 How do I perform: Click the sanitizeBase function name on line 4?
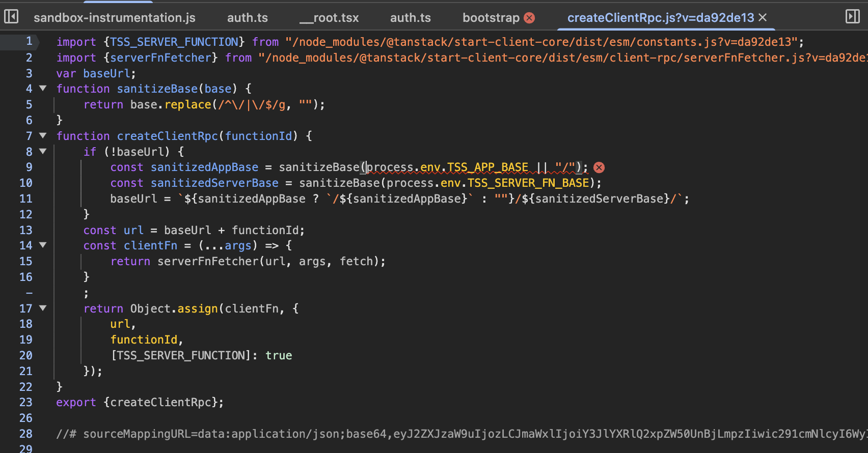coord(157,89)
